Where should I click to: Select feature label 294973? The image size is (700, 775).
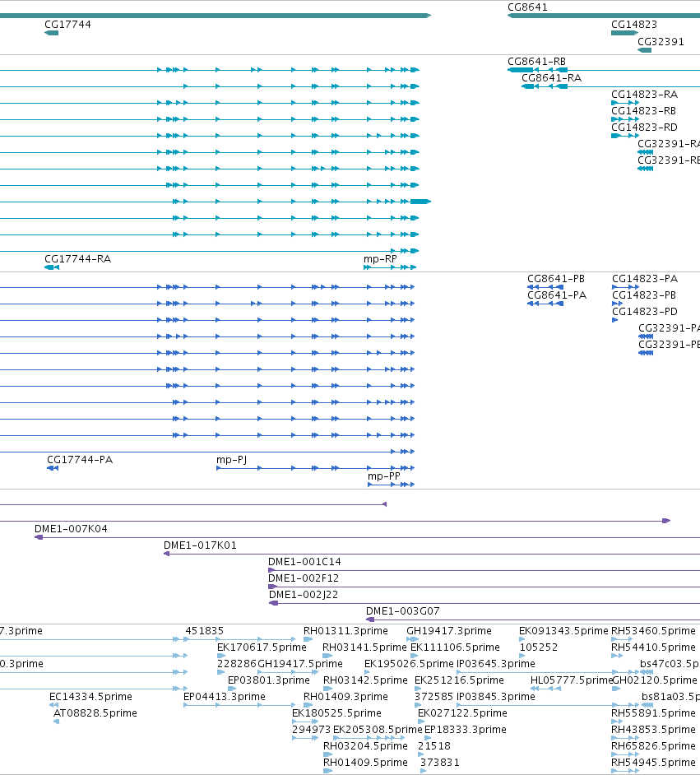tap(311, 730)
